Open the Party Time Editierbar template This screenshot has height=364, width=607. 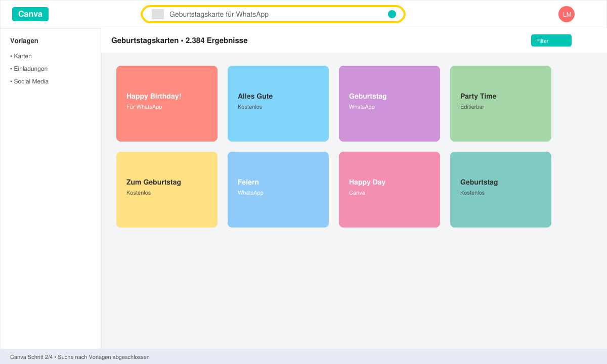tap(501, 104)
